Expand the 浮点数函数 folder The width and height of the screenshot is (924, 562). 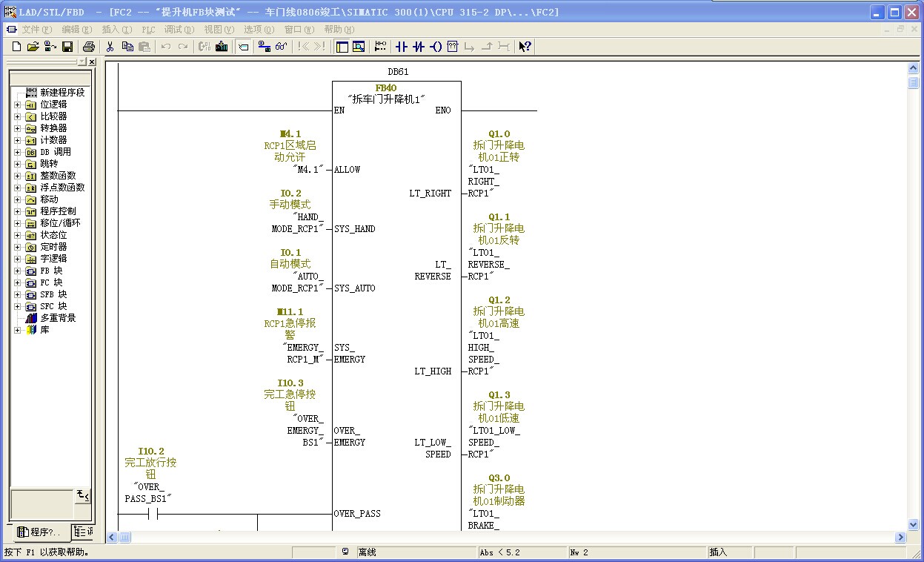pos(18,188)
